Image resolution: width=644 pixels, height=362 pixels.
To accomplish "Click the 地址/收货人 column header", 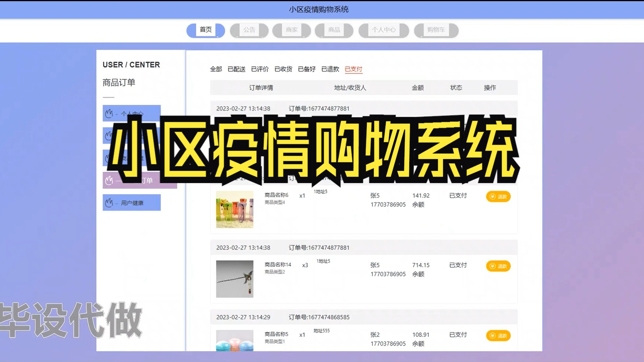I will (x=350, y=88).
